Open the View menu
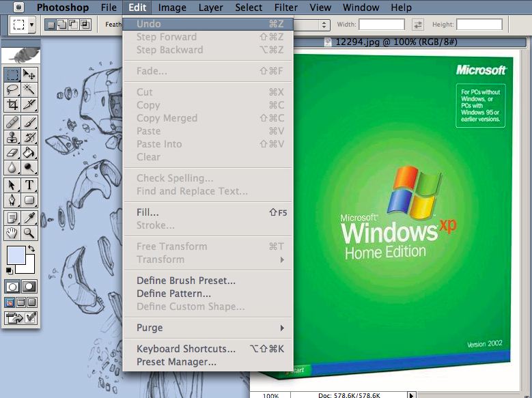This screenshot has width=532, height=398. coord(320,7)
